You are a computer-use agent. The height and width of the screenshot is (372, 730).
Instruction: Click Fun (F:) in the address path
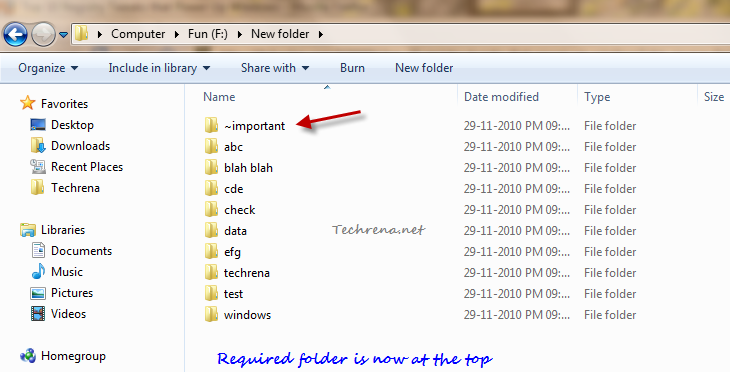click(208, 34)
